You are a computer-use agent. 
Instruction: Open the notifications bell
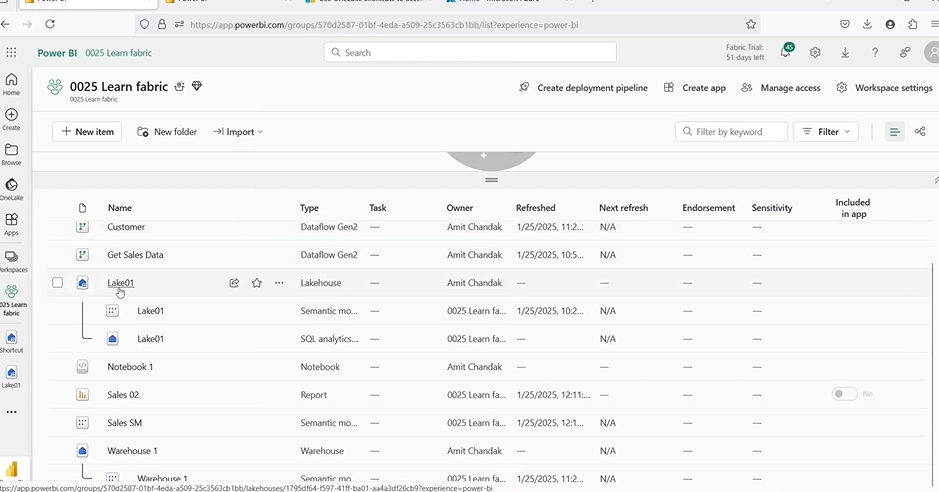786,52
